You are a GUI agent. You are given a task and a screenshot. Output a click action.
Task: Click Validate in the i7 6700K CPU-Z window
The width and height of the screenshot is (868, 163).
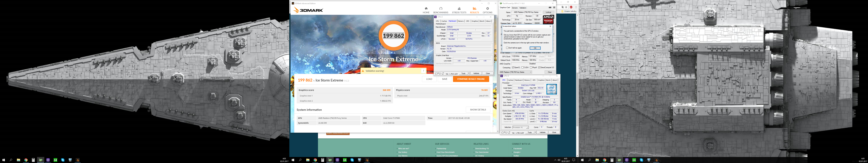click(542, 132)
